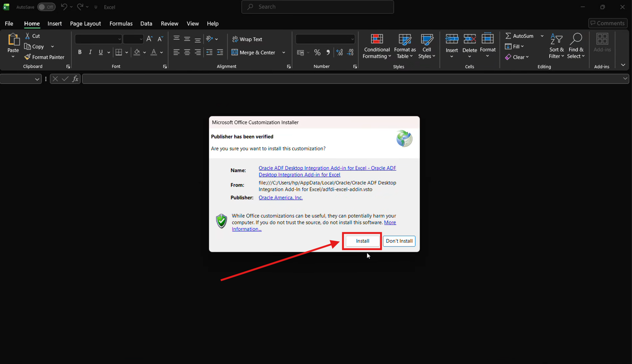
Task: Click the Comments button
Action: (x=608, y=23)
